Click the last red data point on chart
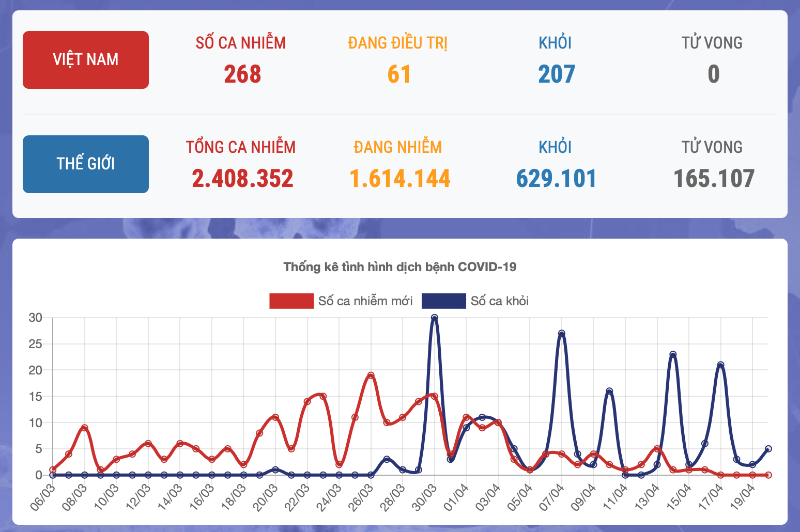This screenshot has height=532, width=800. tap(768, 475)
